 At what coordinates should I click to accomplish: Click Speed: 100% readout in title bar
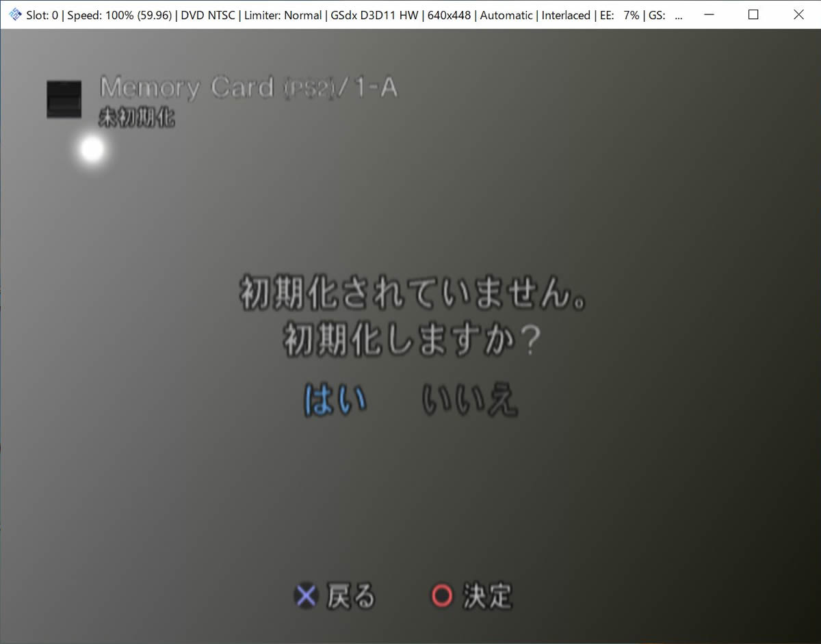119,15
